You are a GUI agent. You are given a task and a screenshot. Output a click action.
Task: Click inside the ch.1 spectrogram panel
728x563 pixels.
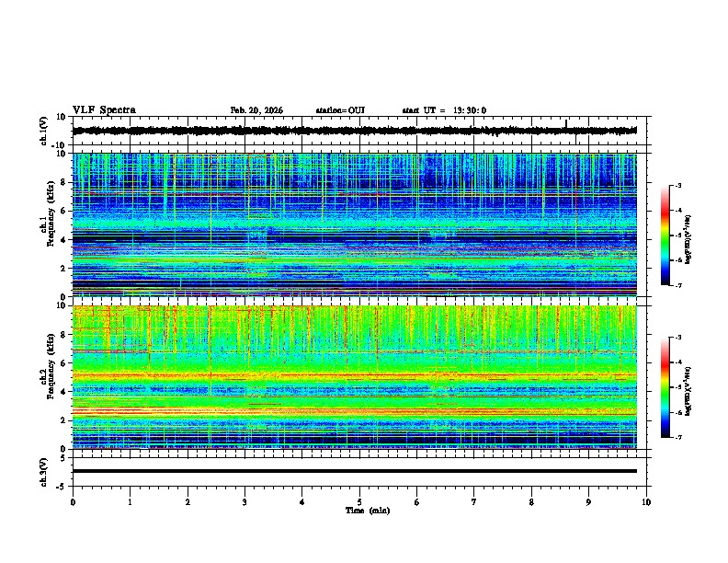tap(354, 224)
